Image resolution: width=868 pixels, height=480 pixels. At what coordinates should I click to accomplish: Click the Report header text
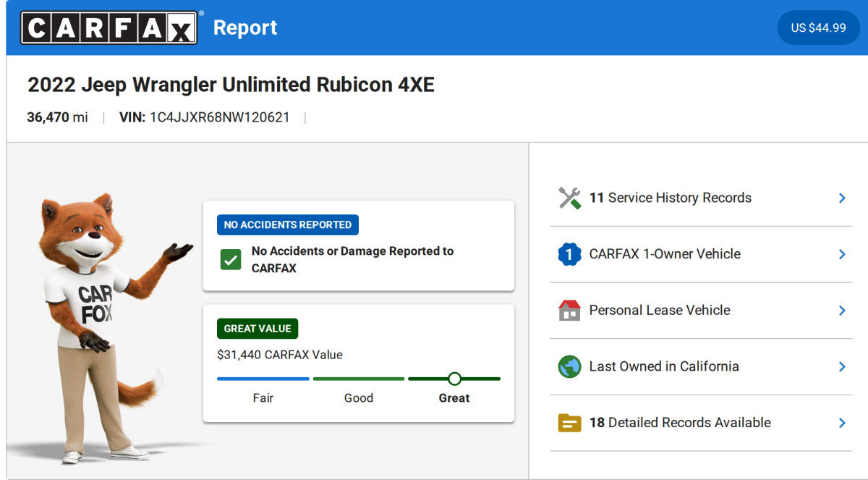[245, 28]
